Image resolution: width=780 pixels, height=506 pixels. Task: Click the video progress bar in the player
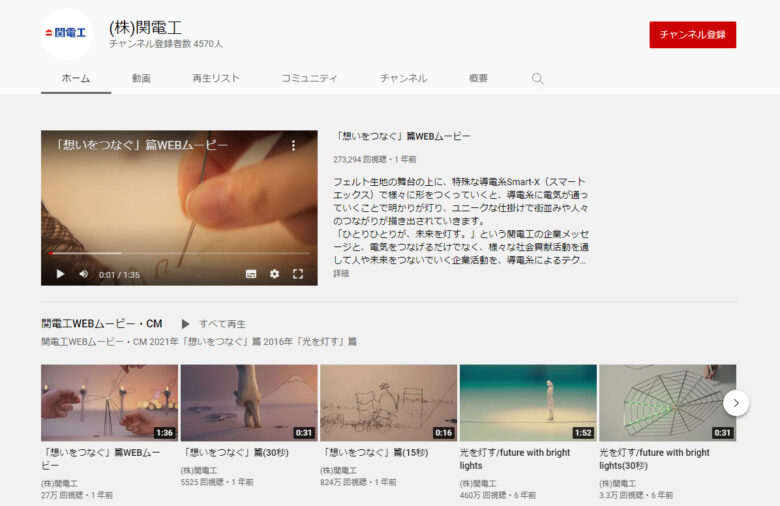point(179,253)
